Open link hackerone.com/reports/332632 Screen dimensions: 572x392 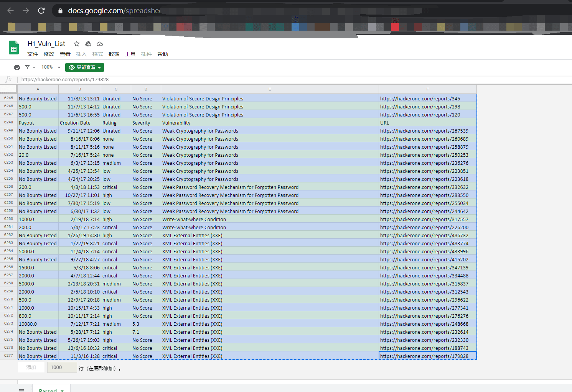tap(424, 187)
